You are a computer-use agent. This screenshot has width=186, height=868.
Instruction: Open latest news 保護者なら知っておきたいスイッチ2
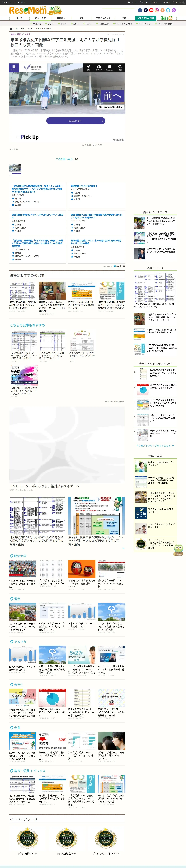(x=155, y=318)
